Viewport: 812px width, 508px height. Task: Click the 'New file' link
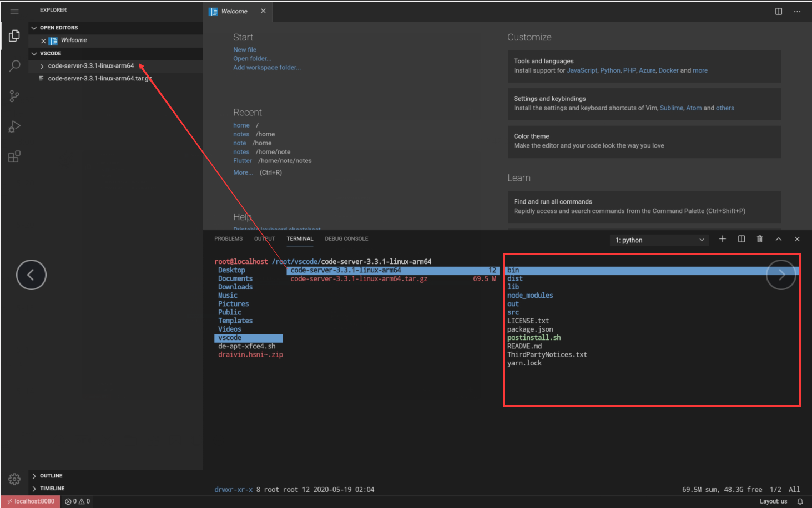pos(245,49)
